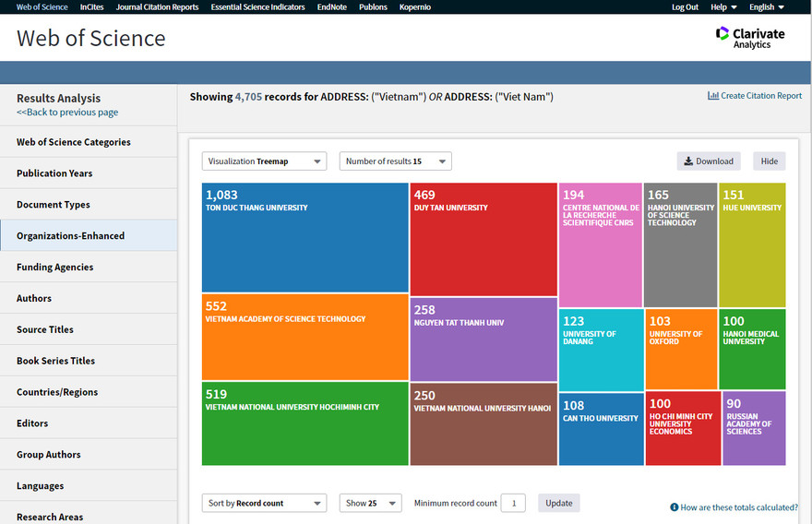Go back to previous page link
This screenshot has width=812, height=524.
[67, 113]
